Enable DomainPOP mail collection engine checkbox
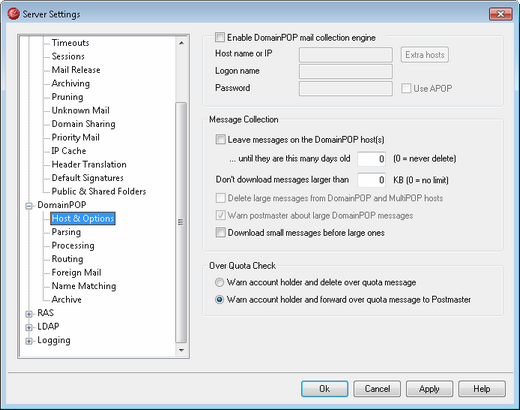The image size is (520, 410). [x=220, y=37]
